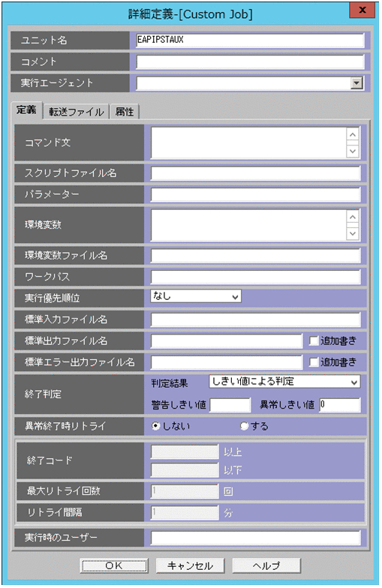The width and height of the screenshot is (382, 588).
Task: Click the 環境変数 scroll down arrow
Action: click(x=353, y=233)
